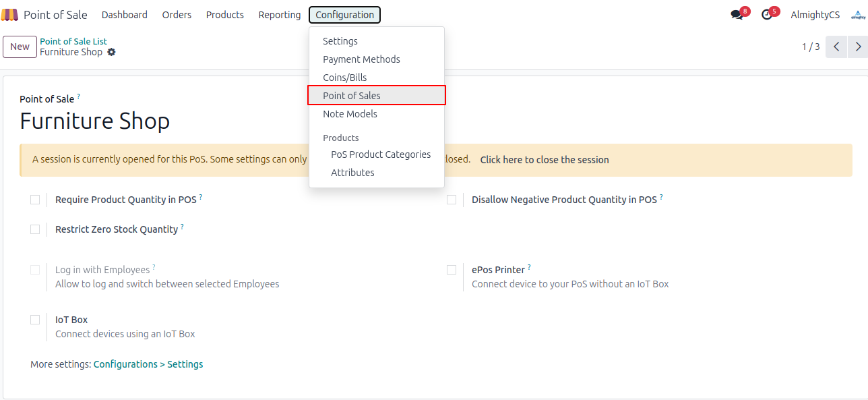Click the gear icon beside Furniture Shop
868x400 pixels.
point(111,52)
